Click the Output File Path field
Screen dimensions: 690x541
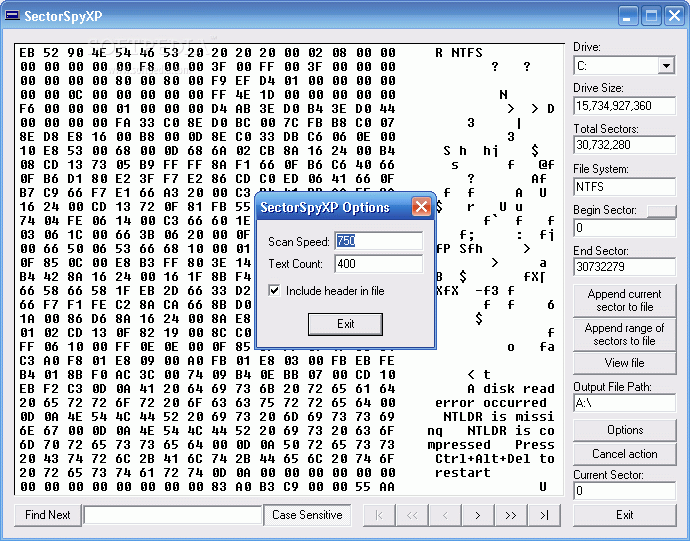tap(624, 403)
